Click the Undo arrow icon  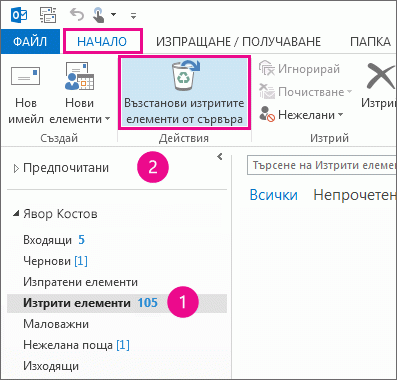point(77,15)
